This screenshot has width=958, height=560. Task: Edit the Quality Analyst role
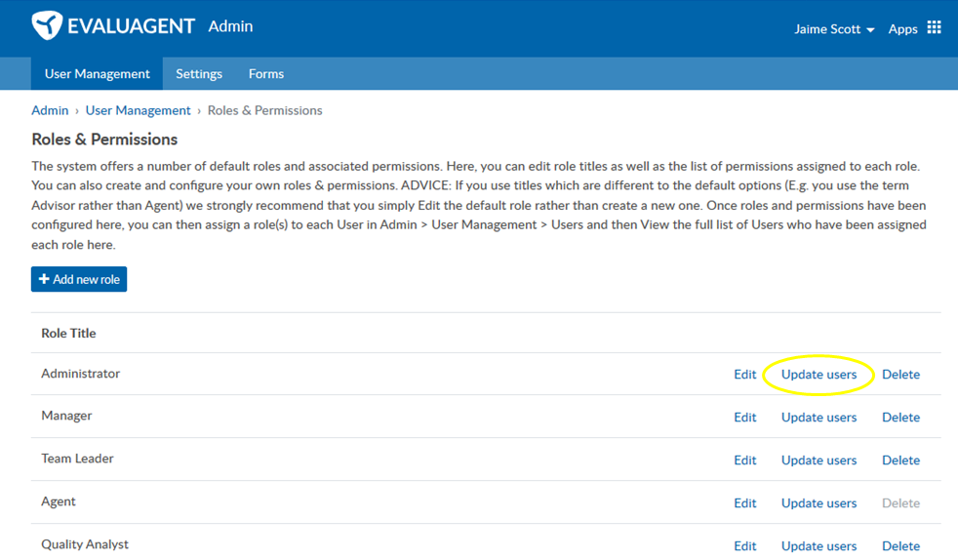744,546
